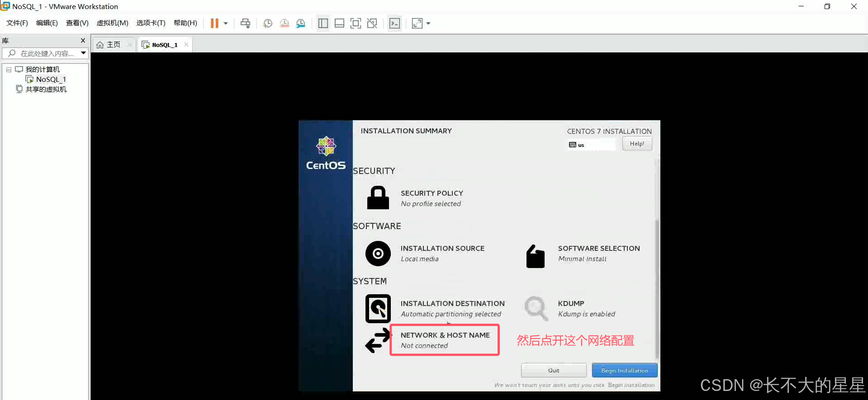
Task: Click the Installation Source disc icon
Action: click(x=378, y=254)
